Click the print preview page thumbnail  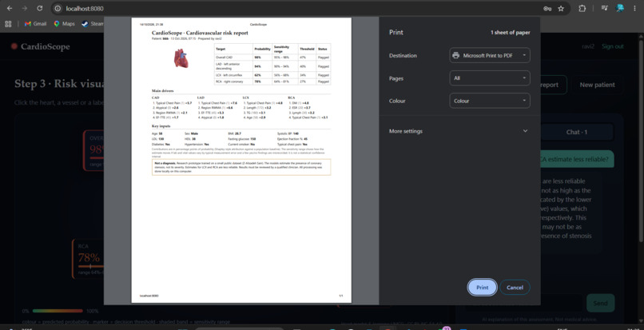pos(241,161)
